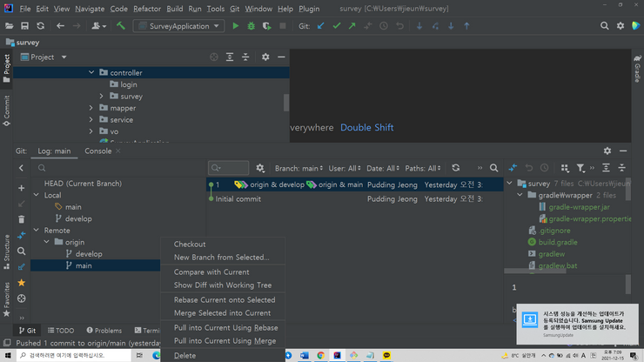The height and width of the screenshot is (362, 644).
Task: Switch to the Console tab
Action: (x=97, y=151)
